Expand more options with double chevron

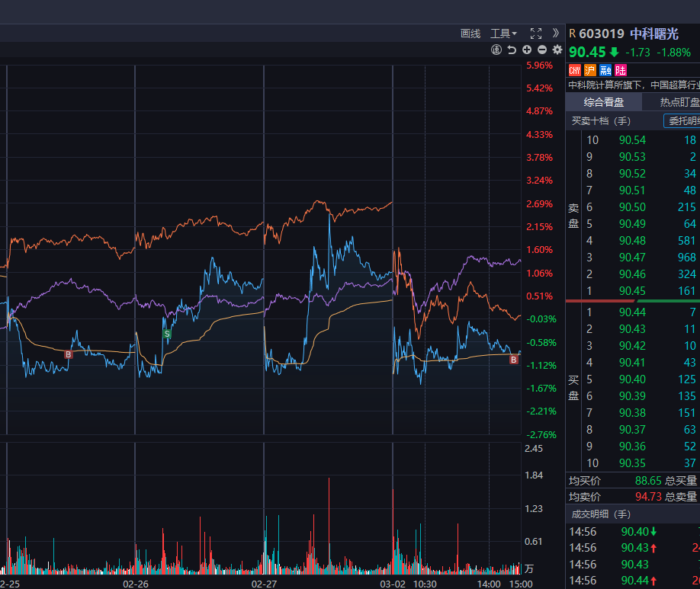click(x=556, y=34)
